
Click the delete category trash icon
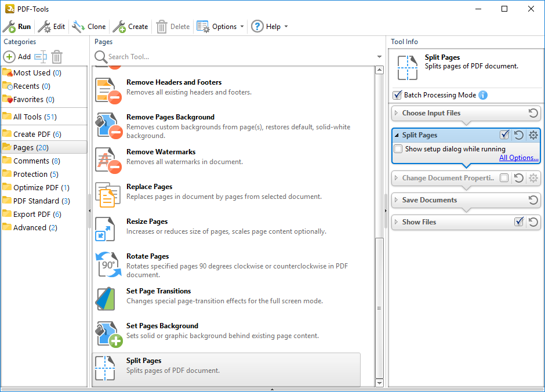pos(57,57)
